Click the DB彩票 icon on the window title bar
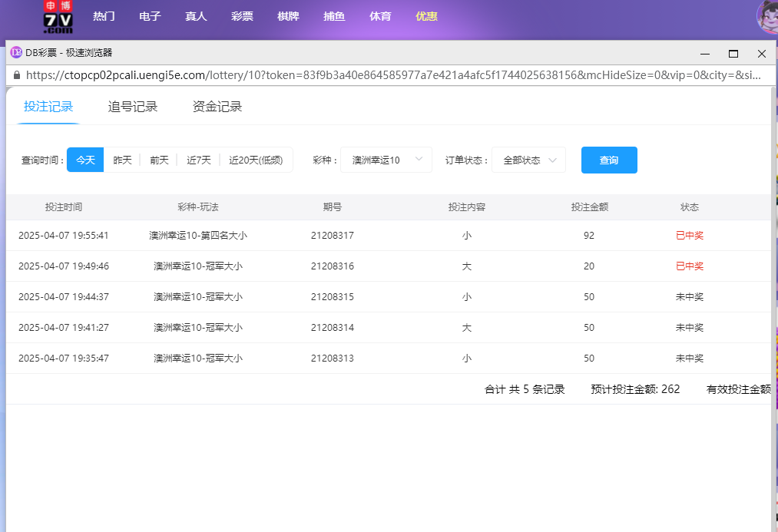This screenshot has width=778, height=532. 15,54
